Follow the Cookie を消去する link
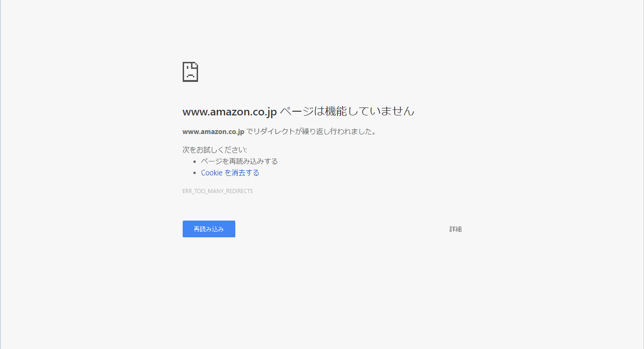 pos(230,173)
